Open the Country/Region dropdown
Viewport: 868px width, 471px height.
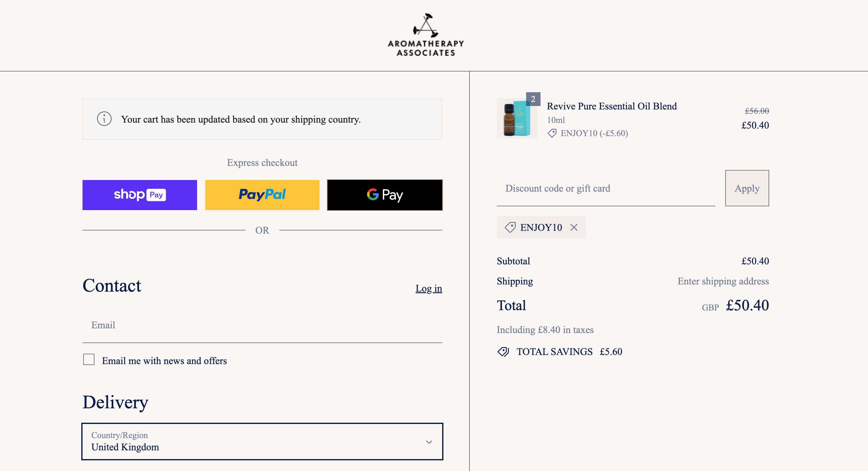point(262,442)
